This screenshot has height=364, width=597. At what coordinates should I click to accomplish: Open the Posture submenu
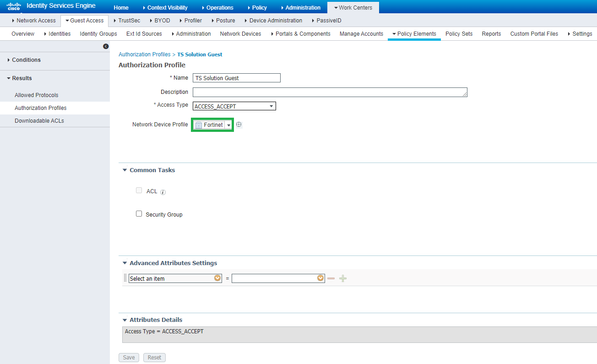click(223, 21)
